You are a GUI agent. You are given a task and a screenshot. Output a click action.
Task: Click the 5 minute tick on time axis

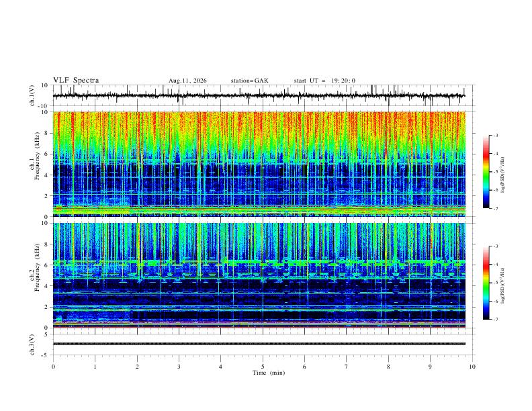tap(263, 367)
